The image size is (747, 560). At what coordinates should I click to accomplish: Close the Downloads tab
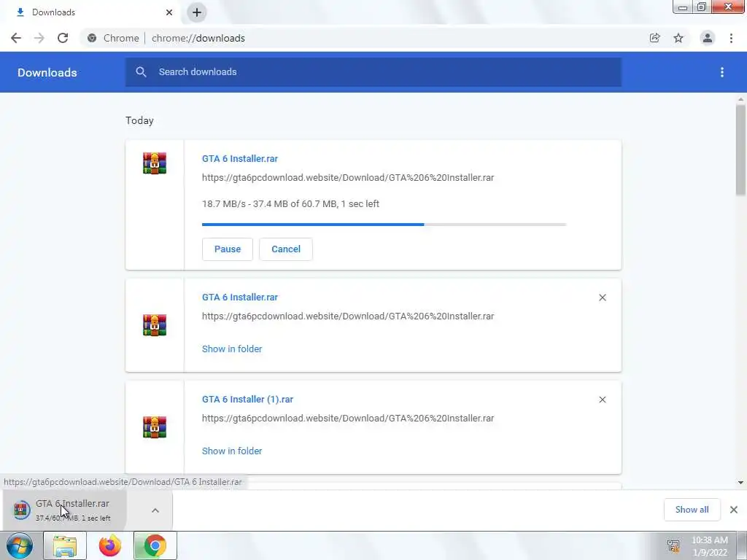169,12
